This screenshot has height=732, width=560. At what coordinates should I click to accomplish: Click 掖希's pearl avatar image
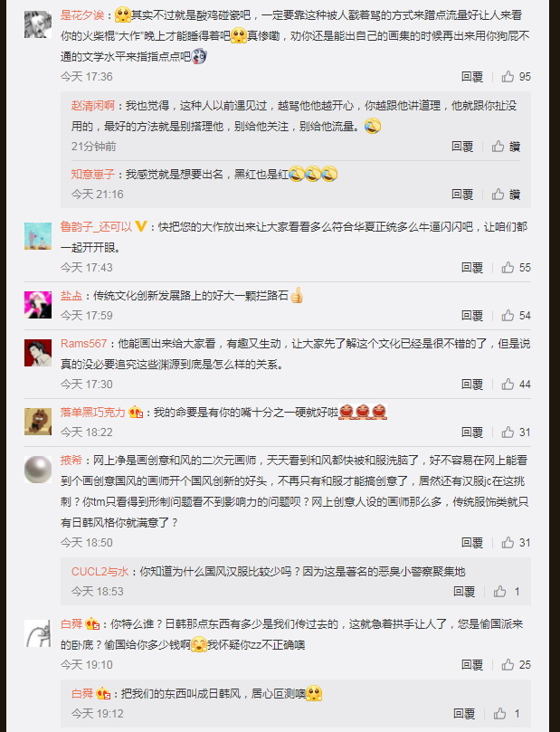point(38,470)
